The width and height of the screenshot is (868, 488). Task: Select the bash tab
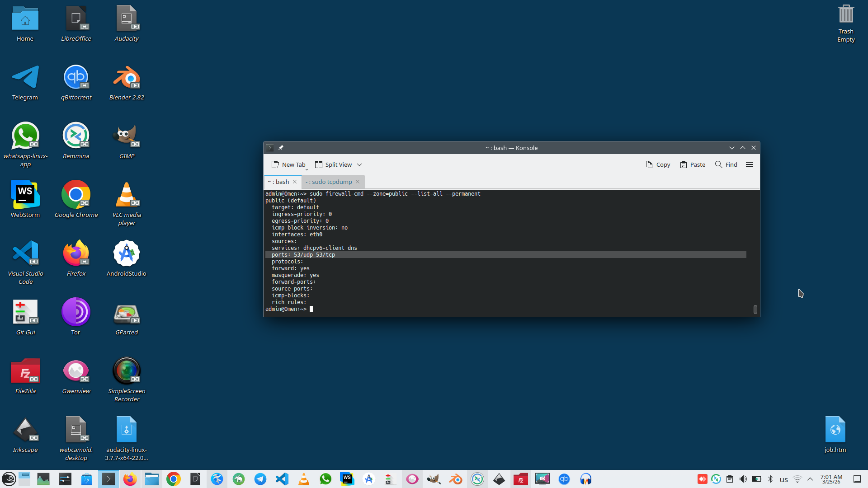[279, 182]
